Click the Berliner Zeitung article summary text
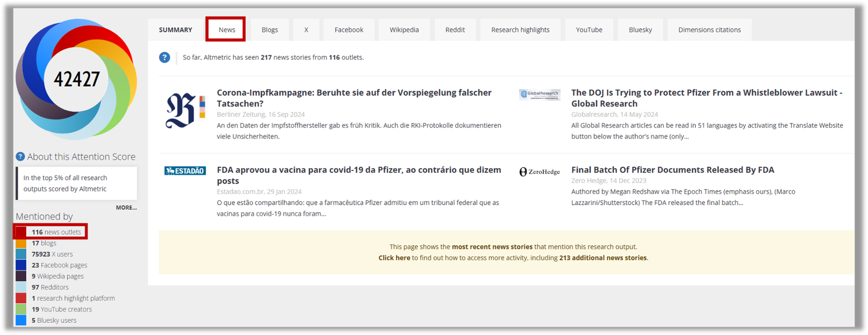 click(359, 131)
